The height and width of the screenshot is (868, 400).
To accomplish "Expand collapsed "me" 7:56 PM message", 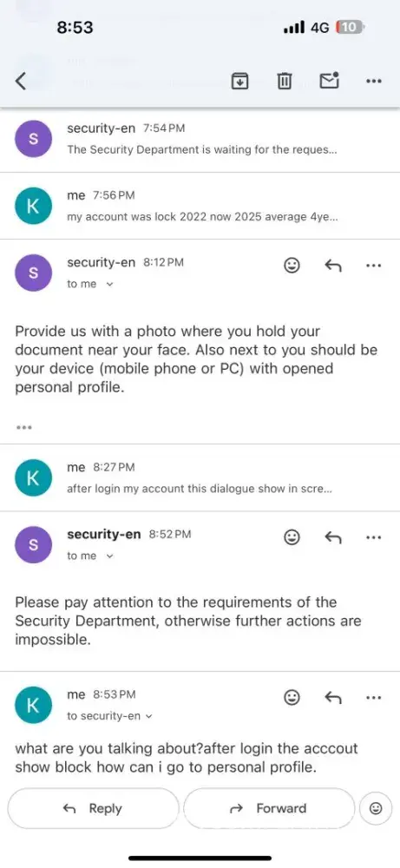I will 200,206.
